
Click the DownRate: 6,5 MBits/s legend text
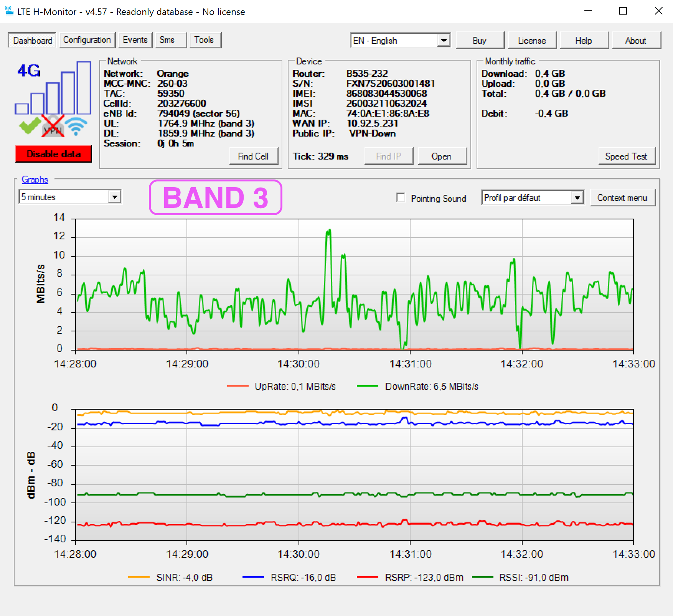(x=432, y=386)
